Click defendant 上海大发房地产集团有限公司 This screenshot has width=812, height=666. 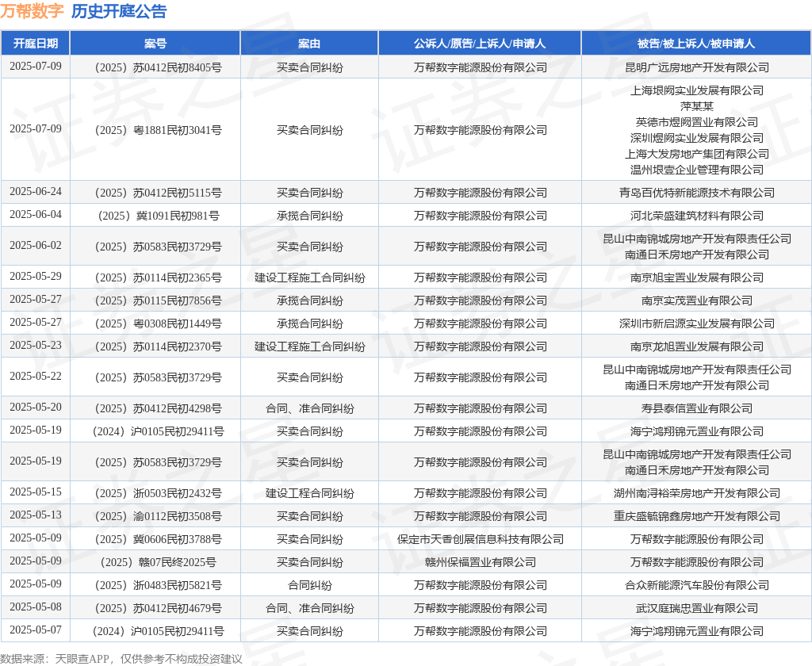pyautogui.click(x=696, y=154)
